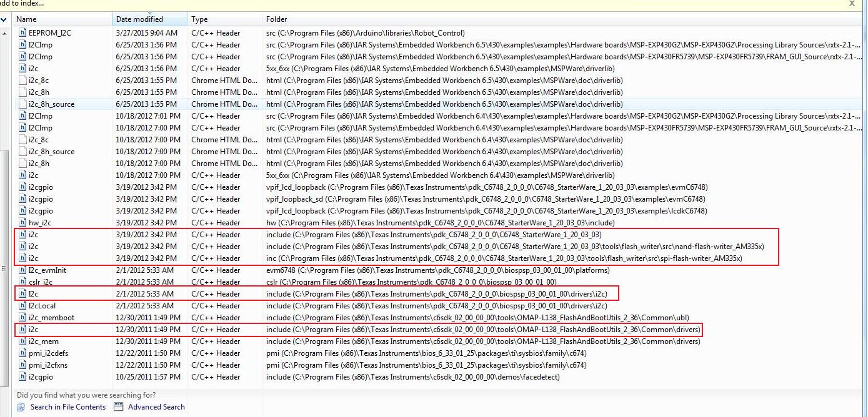868x417 pixels.
Task: Click I2CImp name in Workbench 6.4 MSP-EXP430G2 row
Action: (x=41, y=115)
